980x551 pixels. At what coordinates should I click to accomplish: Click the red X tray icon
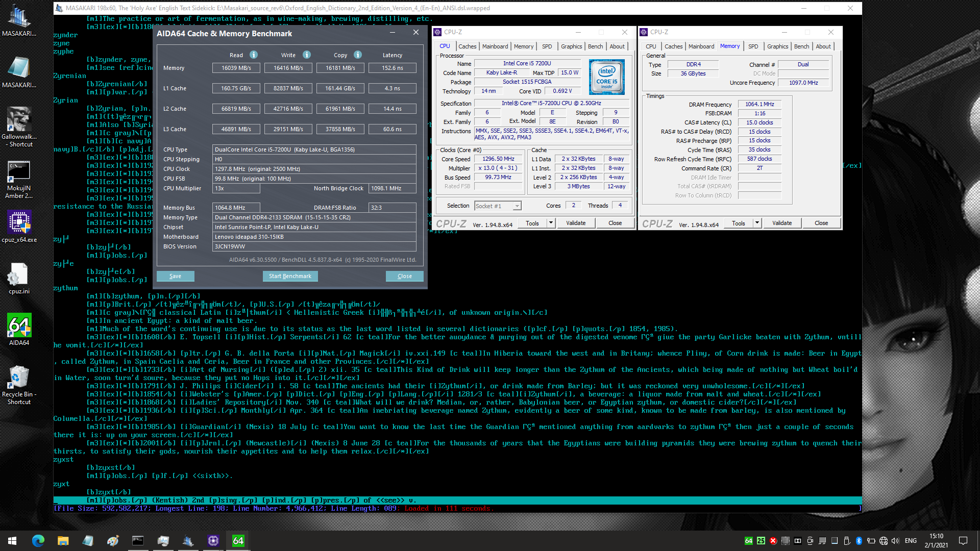click(773, 541)
